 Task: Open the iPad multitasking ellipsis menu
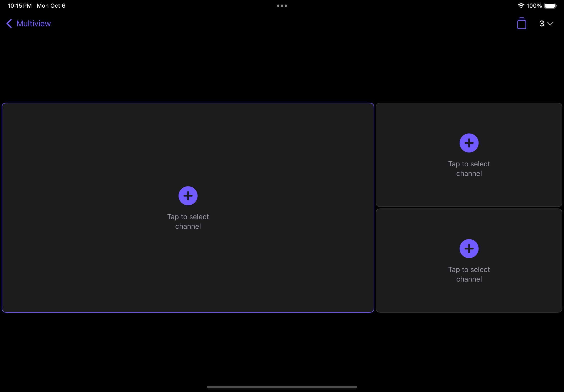point(282,5)
